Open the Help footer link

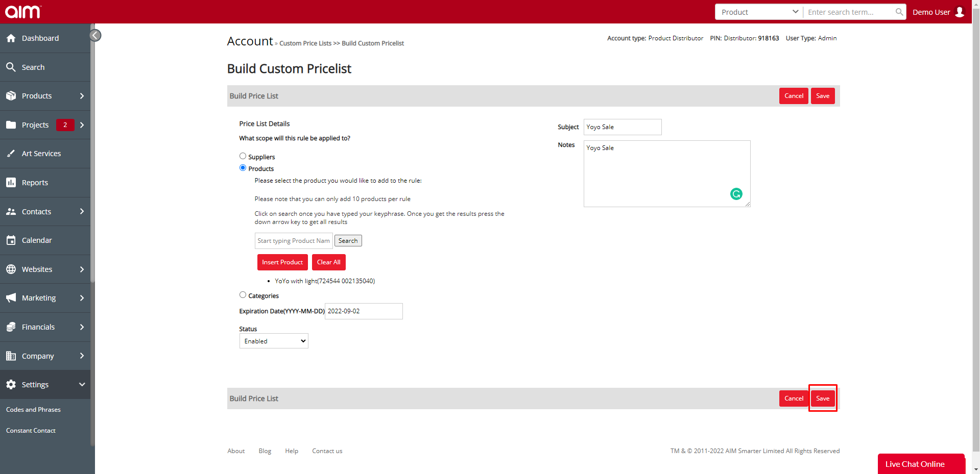292,451
